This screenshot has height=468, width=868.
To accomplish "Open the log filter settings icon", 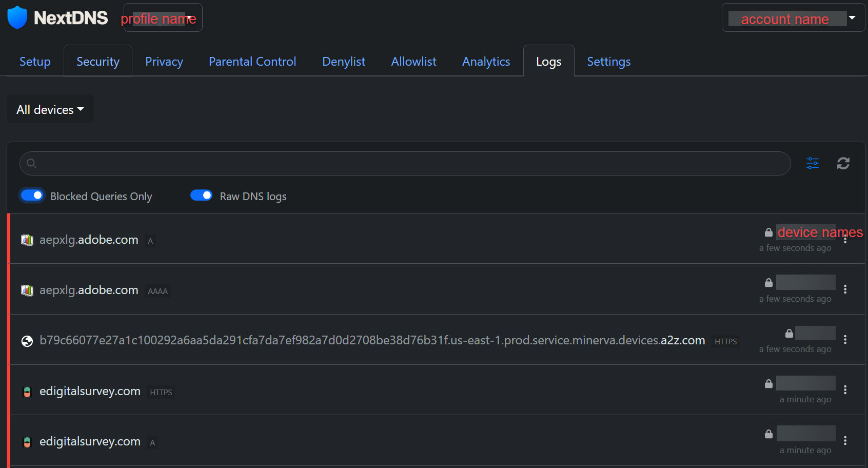I will tap(812, 163).
